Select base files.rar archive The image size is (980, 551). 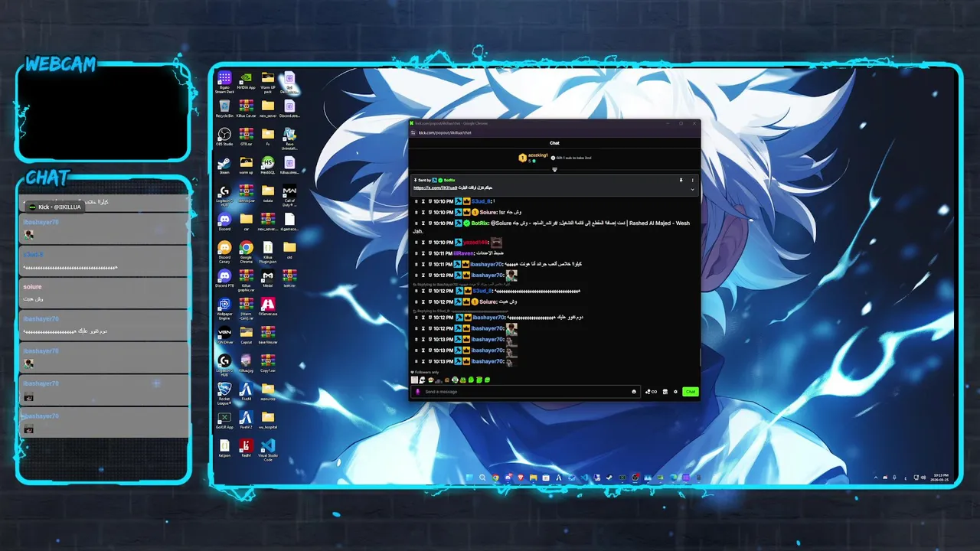268,335
